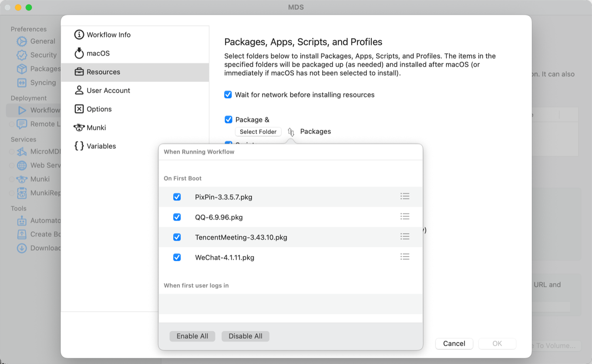This screenshot has height=364, width=592.
Task: Click the Web Server globe icon
Action: click(x=22, y=165)
